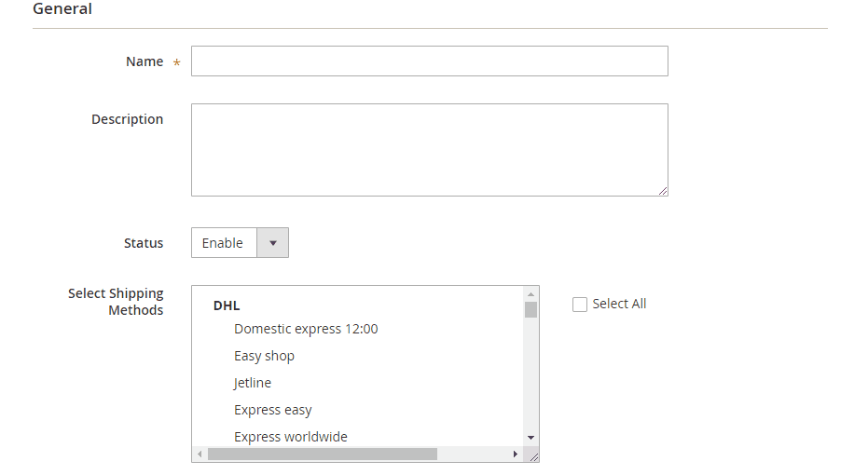868x475 pixels.
Task: Click the Select Shipping Methods label
Action: pyautogui.click(x=116, y=302)
